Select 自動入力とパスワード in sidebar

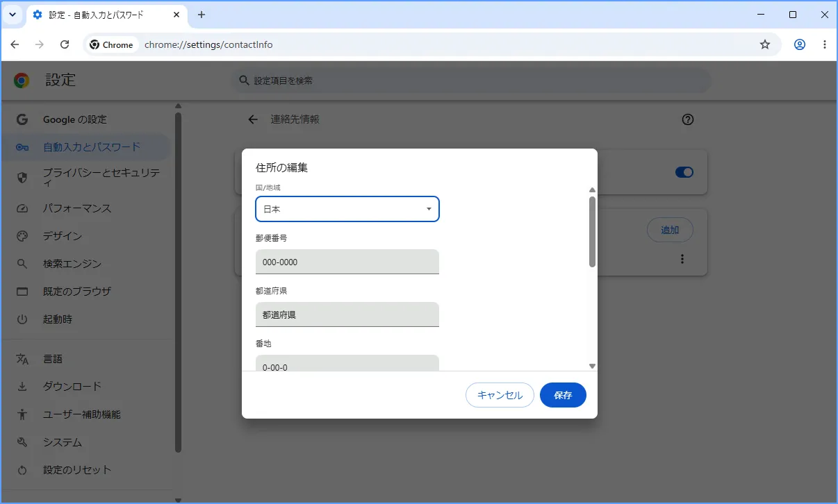click(x=86, y=147)
